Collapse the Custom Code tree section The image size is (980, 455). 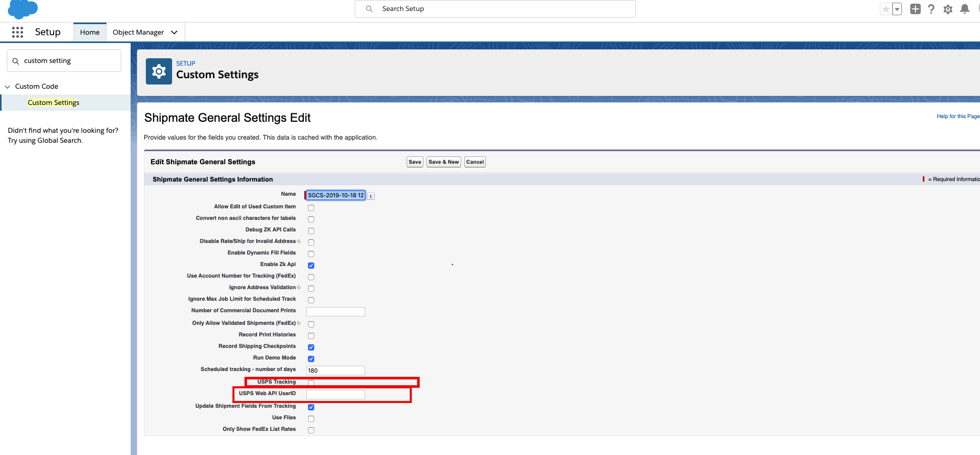[x=7, y=87]
